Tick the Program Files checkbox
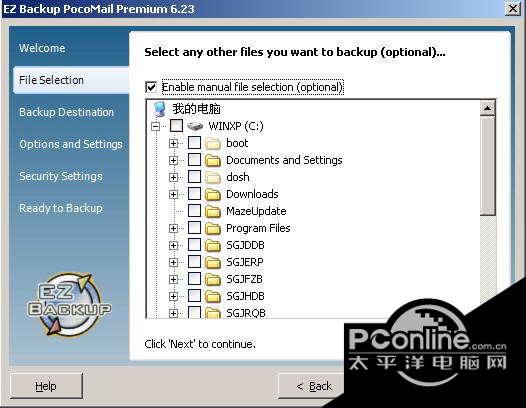The width and height of the screenshot is (526, 408). click(x=194, y=228)
